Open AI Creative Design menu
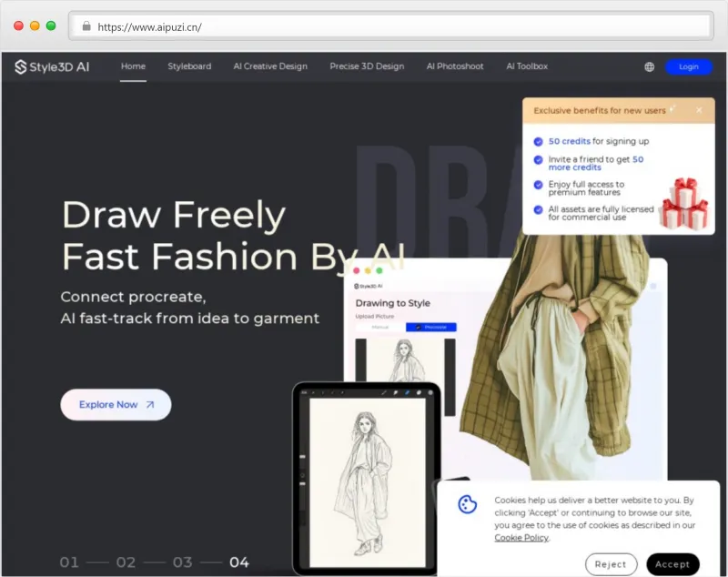 pyautogui.click(x=270, y=66)
